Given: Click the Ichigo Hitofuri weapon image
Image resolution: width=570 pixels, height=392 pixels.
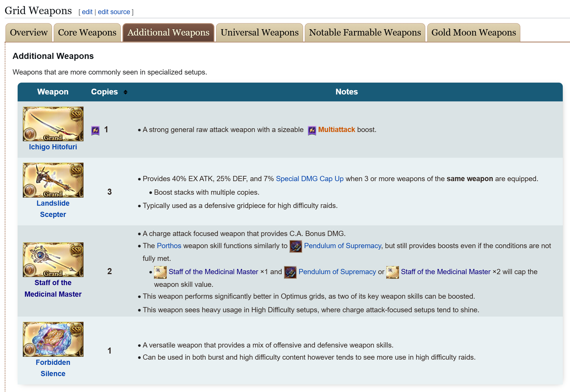Looking at the screenshot, I should click(x=53, y=124).
